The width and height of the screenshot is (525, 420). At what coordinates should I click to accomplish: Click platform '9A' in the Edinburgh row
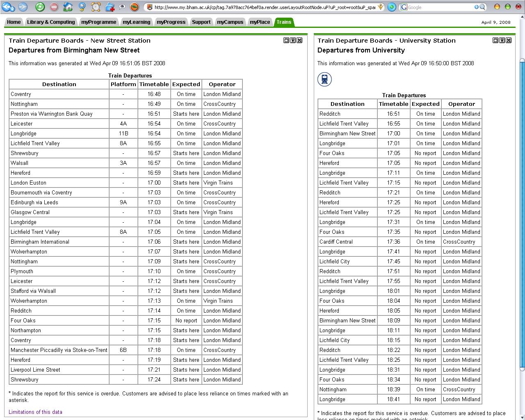pos(123,202)
